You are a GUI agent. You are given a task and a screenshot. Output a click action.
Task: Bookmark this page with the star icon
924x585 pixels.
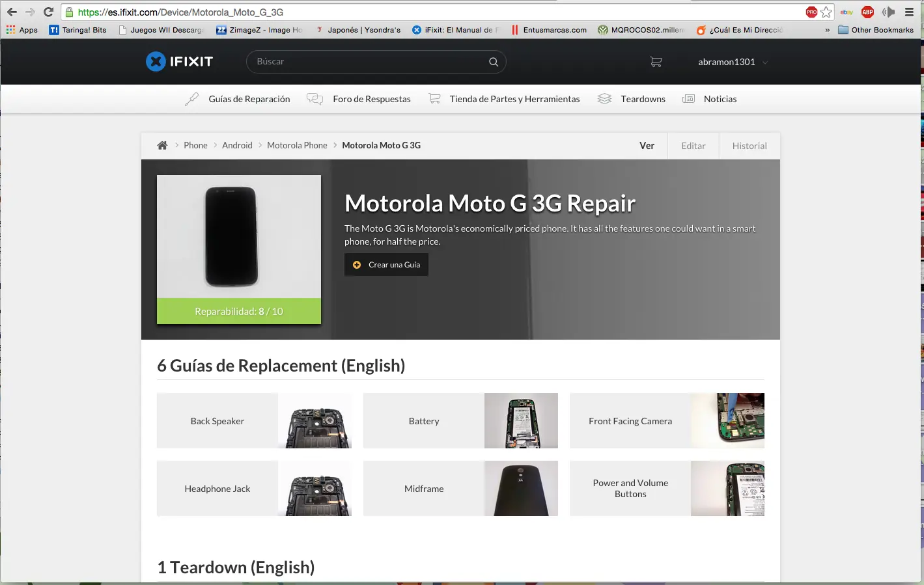coord(826,12)
